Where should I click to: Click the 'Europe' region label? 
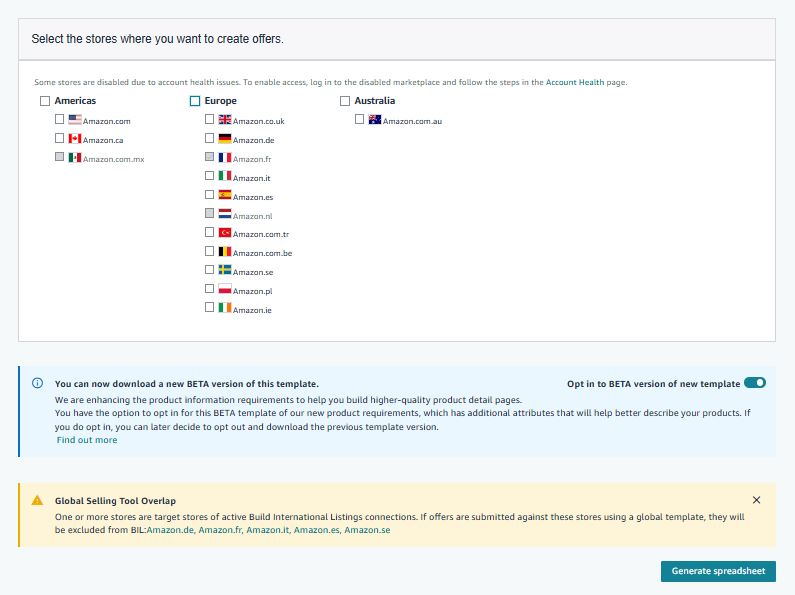click(221, 101)
